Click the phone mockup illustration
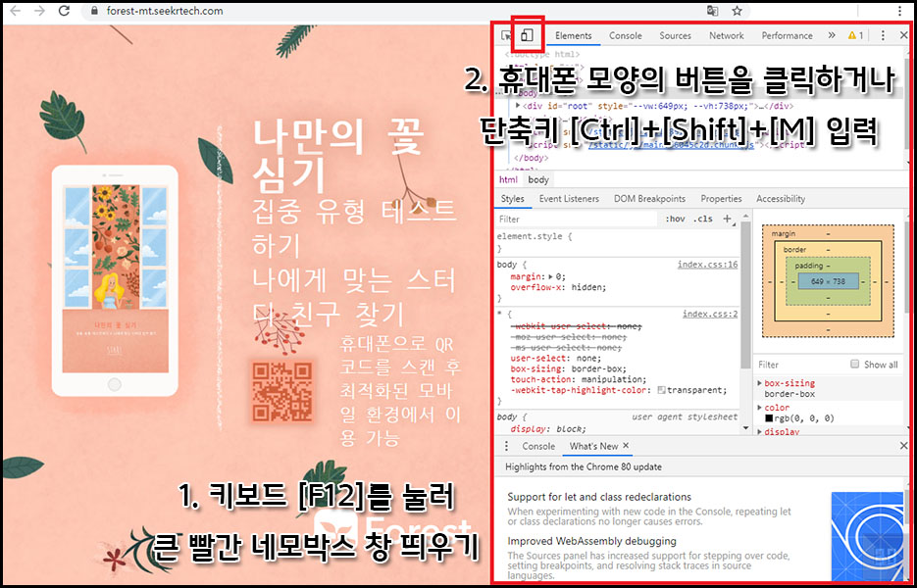This screenshot has width=917, height=588. point(115,280)
